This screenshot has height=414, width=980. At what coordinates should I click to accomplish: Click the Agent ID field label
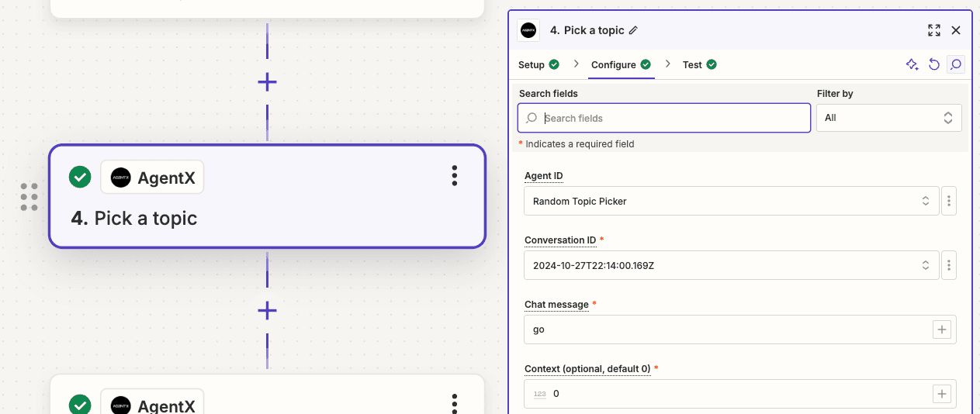pyautogui.click(x=544, y=176)
